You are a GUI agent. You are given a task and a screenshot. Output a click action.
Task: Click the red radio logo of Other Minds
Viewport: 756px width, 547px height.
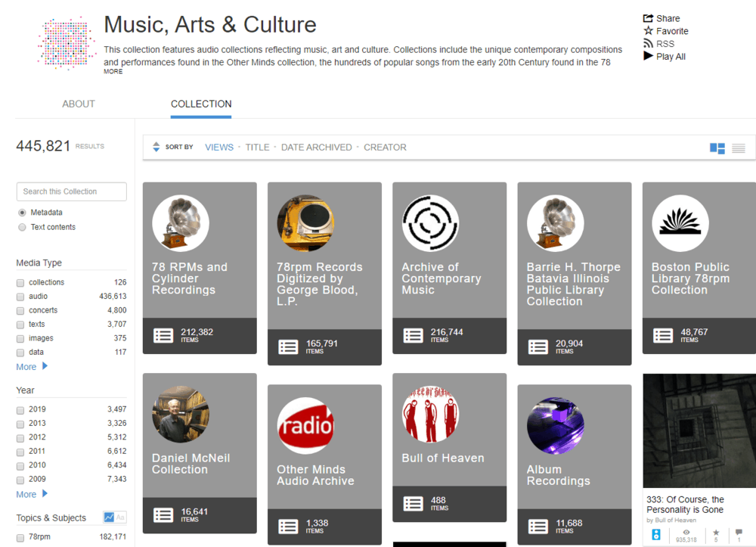coord(305,425)
